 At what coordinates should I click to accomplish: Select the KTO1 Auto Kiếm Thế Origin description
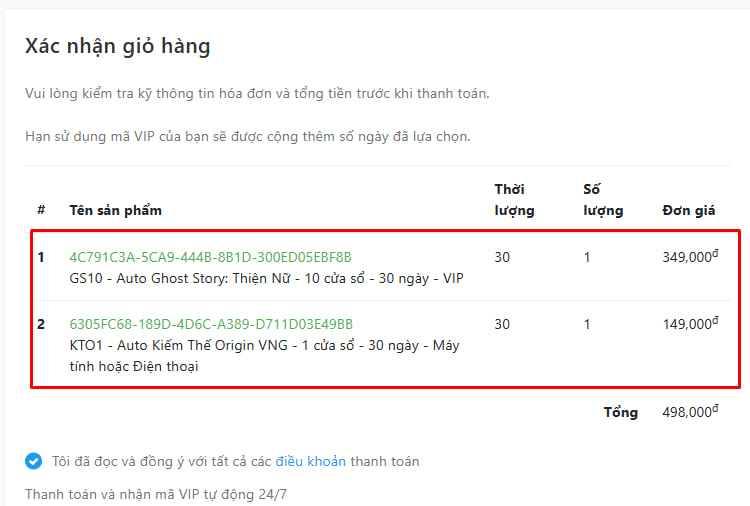click(x=265, y=356)
